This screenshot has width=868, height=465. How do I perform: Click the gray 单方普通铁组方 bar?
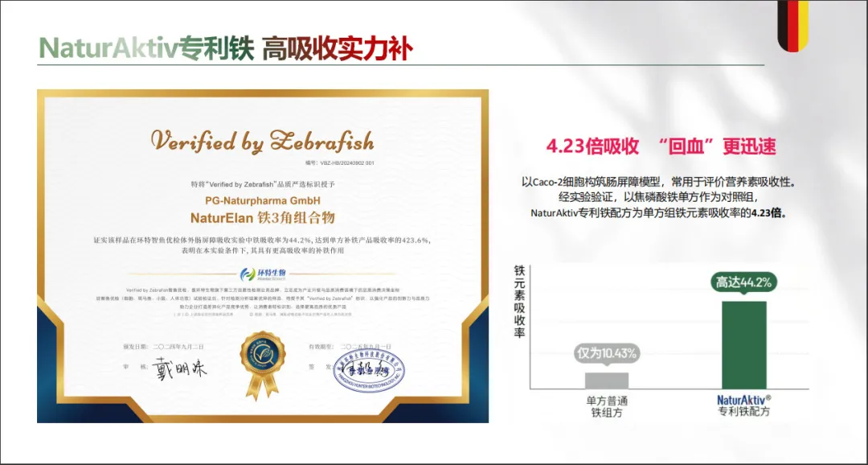coord(607,381)
